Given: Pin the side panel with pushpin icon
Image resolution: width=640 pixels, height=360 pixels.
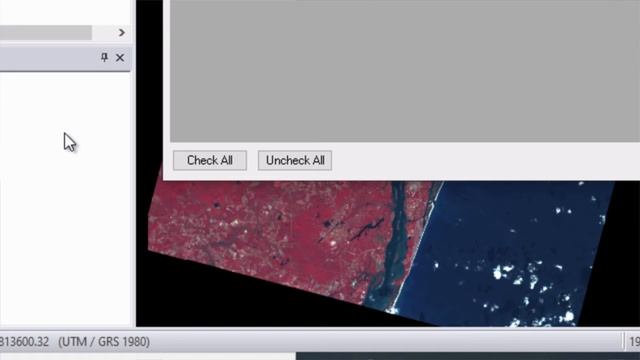Looking at the screenshot, I should [x=104, y=58].
